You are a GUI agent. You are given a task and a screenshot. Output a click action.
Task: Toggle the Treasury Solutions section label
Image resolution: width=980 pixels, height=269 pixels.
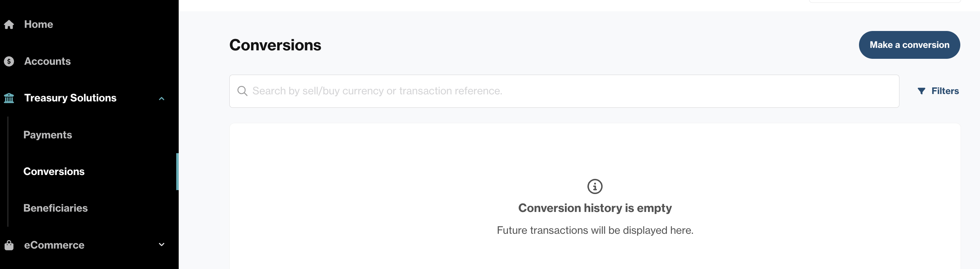pos(70,98)
